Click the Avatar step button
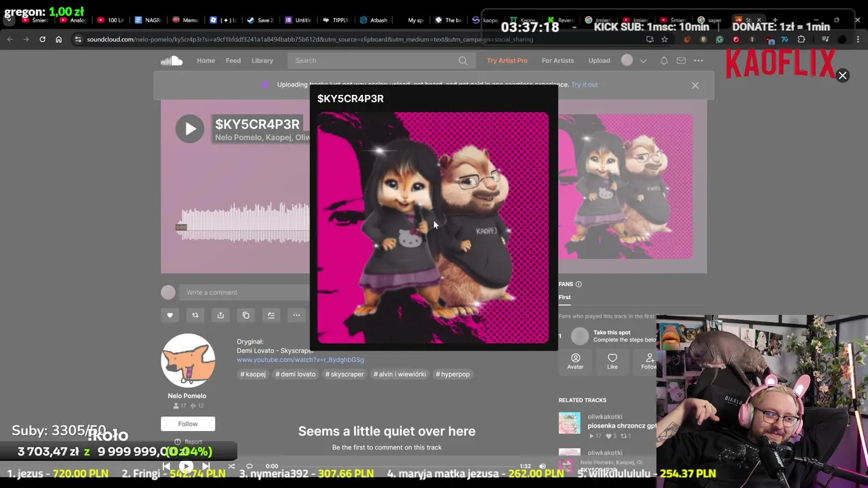The image size is (868, 488). (x=575, y=361)
